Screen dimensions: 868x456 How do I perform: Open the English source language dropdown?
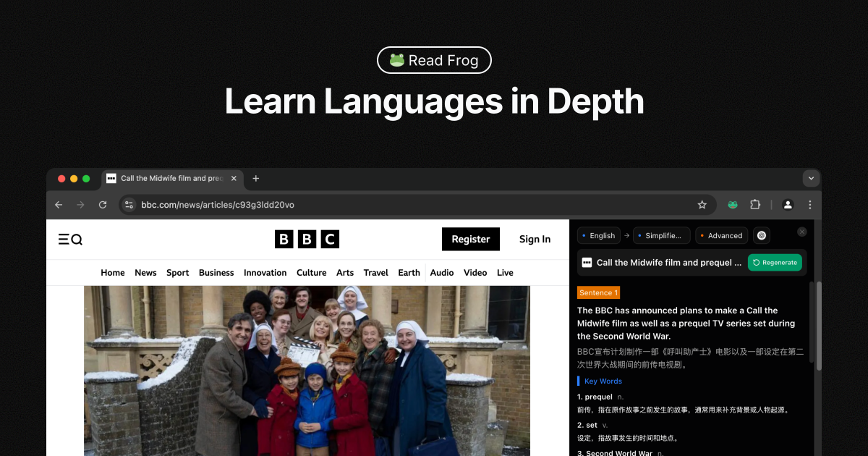tap(599, 235)
